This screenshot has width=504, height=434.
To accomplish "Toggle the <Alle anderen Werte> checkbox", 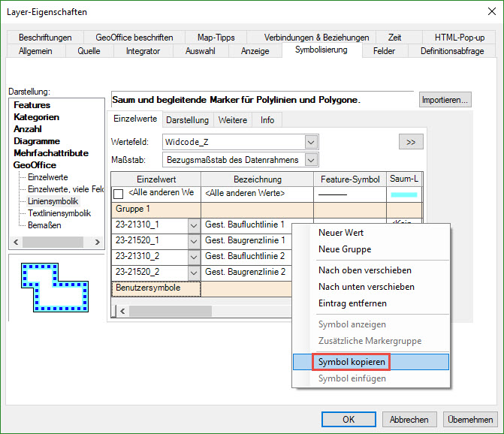I will tap(119, 194).
